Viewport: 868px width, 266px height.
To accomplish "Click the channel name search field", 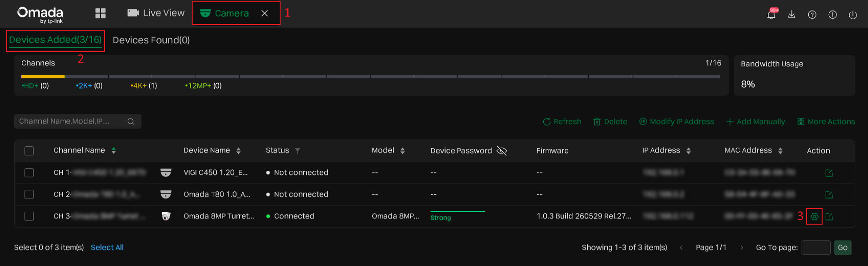I will [78, 121].
